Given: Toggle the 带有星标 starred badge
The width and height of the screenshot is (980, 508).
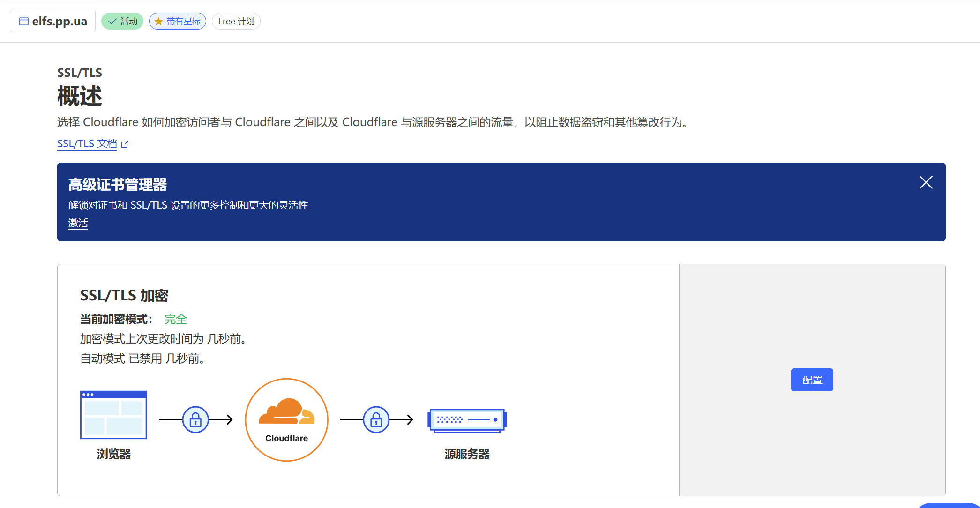Looking at the screenshot, I should pyautogui.click(x=178, y=21).
